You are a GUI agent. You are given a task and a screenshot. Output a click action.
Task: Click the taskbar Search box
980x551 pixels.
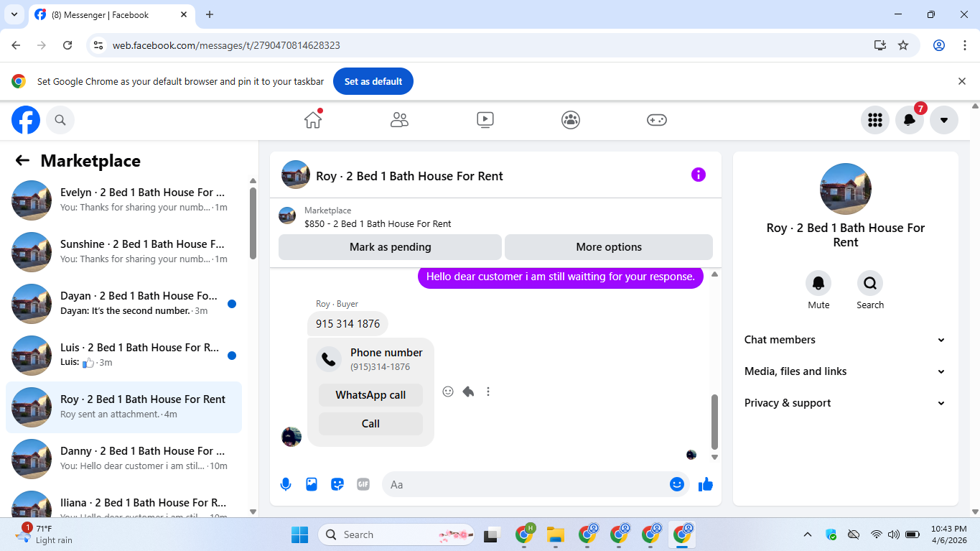coord(396,534)
